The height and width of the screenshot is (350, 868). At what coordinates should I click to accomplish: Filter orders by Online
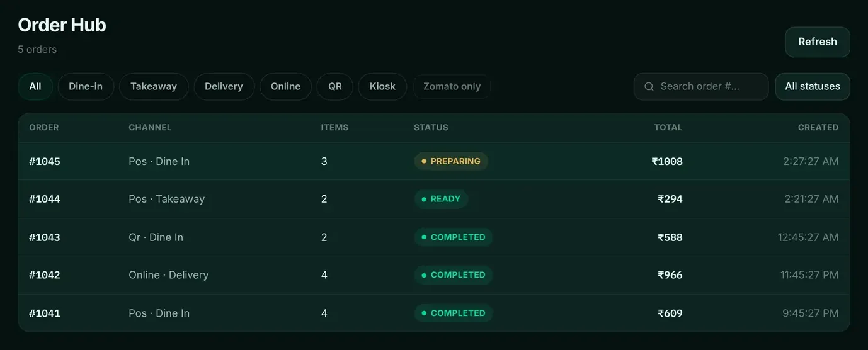pos(285,87)
